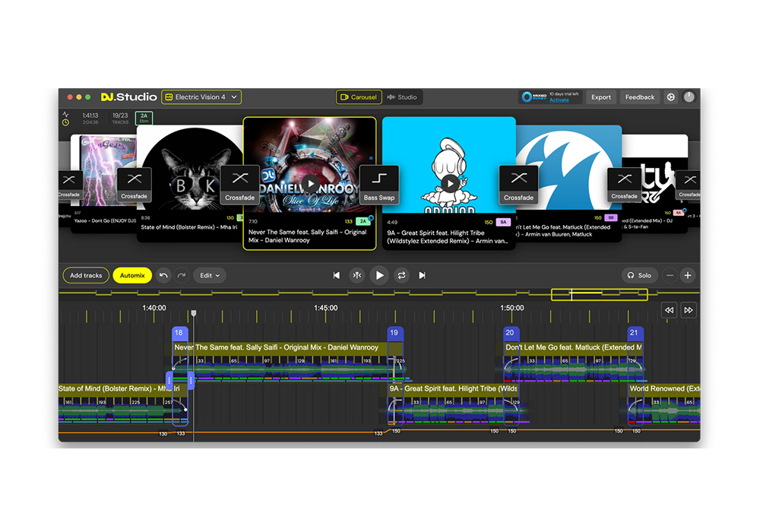
Task: Skip to next track
Action: point(422,275)
